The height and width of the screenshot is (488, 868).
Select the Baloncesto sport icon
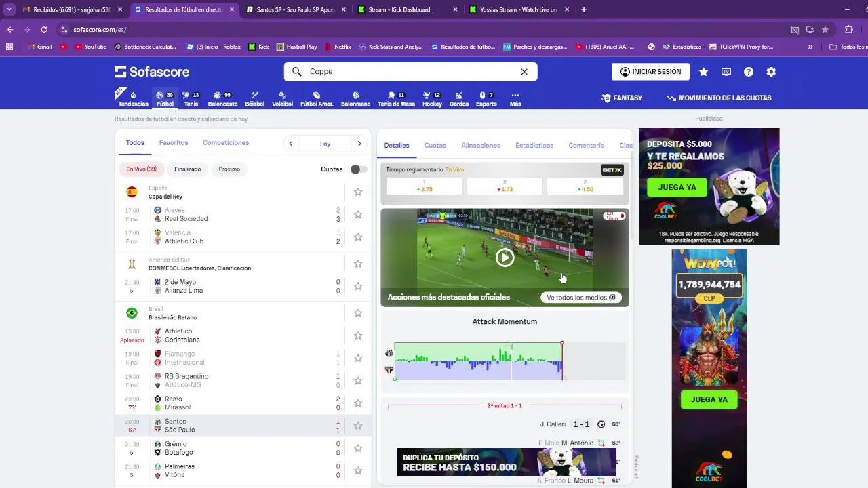tap(222, 99)
